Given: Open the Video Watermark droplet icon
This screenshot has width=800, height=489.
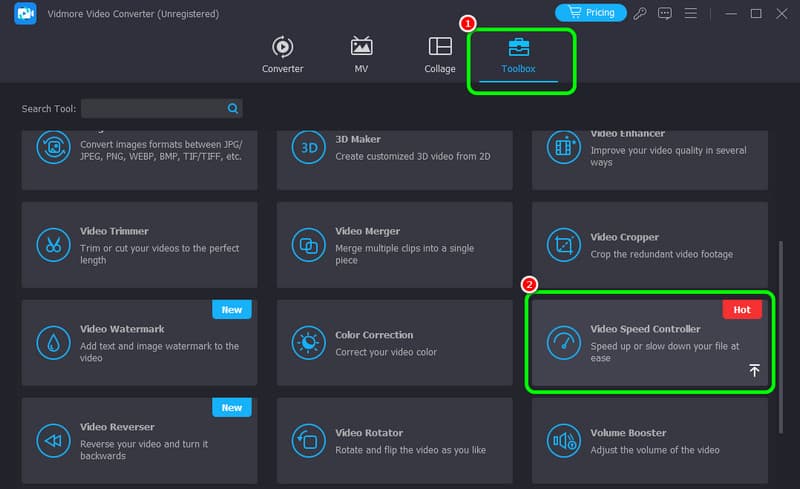Looking at the screenshot, I should (x=52, y=342).
